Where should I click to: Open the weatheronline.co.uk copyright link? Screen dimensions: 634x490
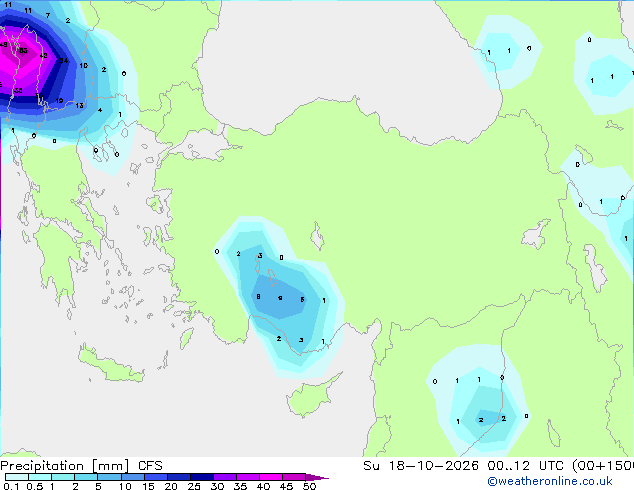coord(550,481)
